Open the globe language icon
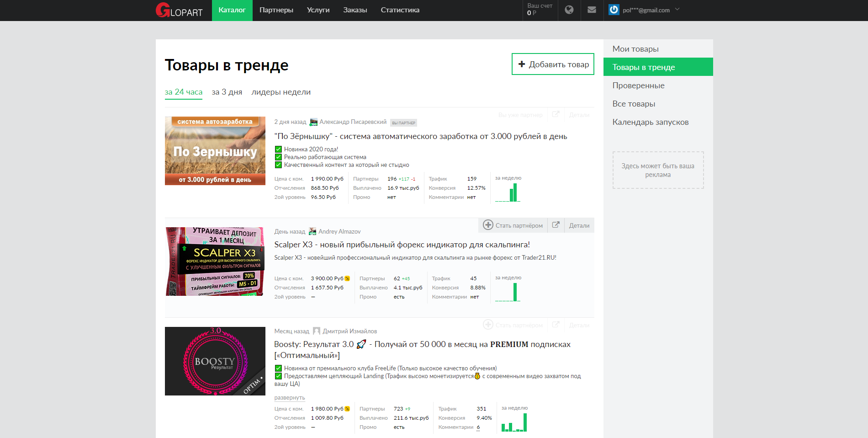This screenshot has height=438, width=868. point(569,10)
